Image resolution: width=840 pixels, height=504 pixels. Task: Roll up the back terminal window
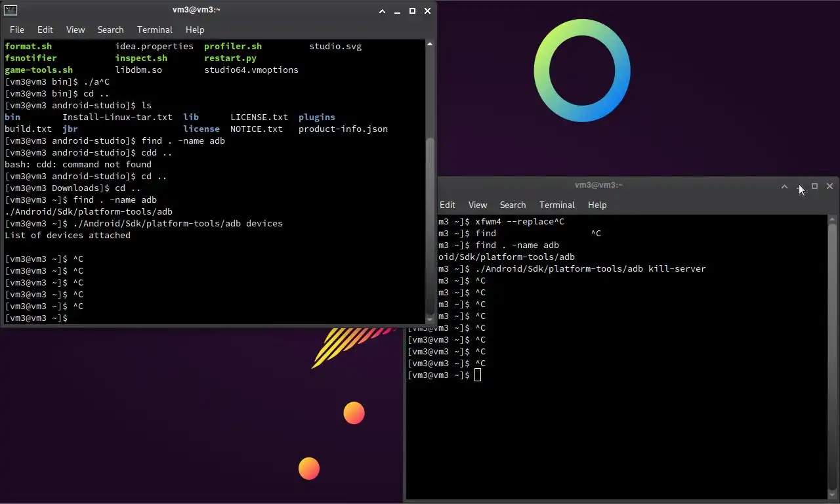(x=784, y=186)
